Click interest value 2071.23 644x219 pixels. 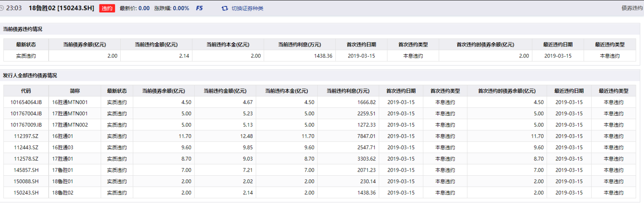[x=366, y=170]
